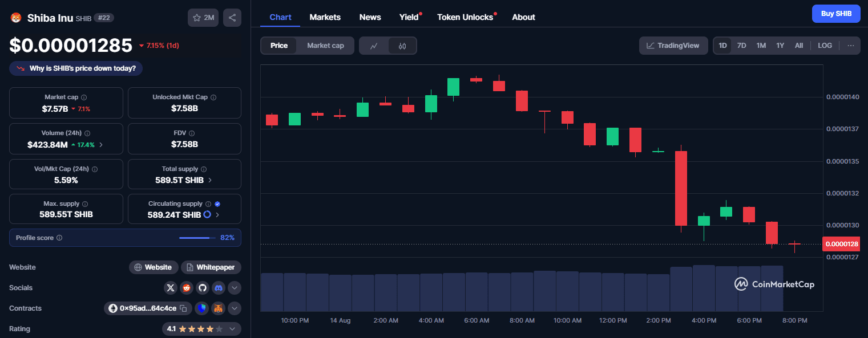Open the share icon button
The height and width of the screenshot is (338, 868).
[232, 18]
